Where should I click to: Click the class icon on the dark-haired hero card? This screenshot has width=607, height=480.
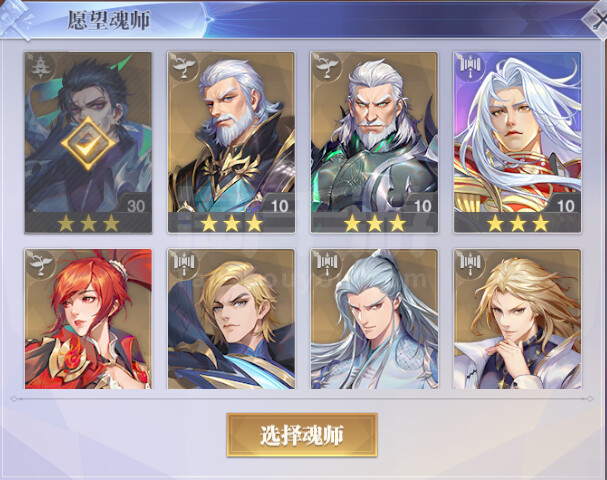tap(39, 68)
